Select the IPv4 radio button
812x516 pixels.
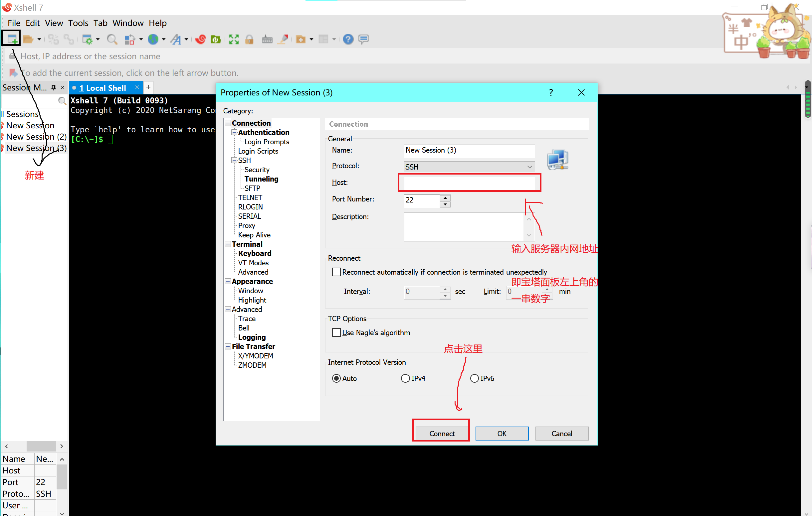(405, 379)
